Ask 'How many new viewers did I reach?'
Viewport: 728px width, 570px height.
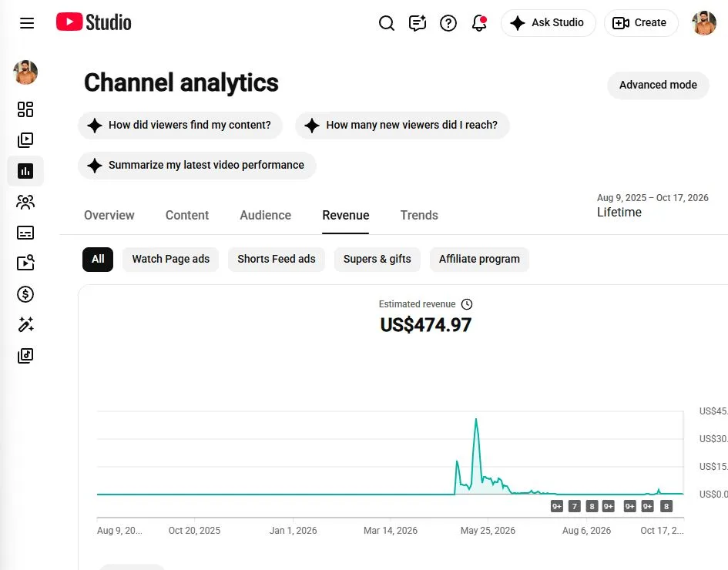click(402, 126)
